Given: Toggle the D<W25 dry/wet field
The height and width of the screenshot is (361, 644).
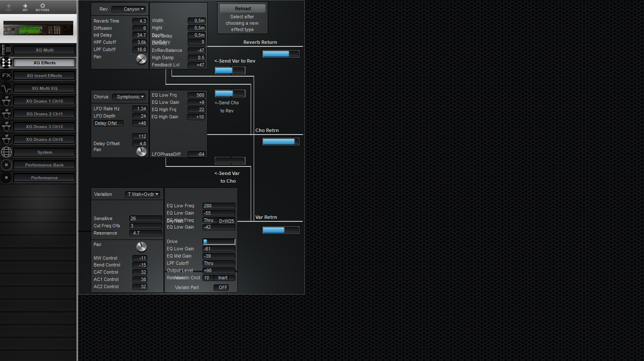Looking at the screenshot, I should pos(226,221).
